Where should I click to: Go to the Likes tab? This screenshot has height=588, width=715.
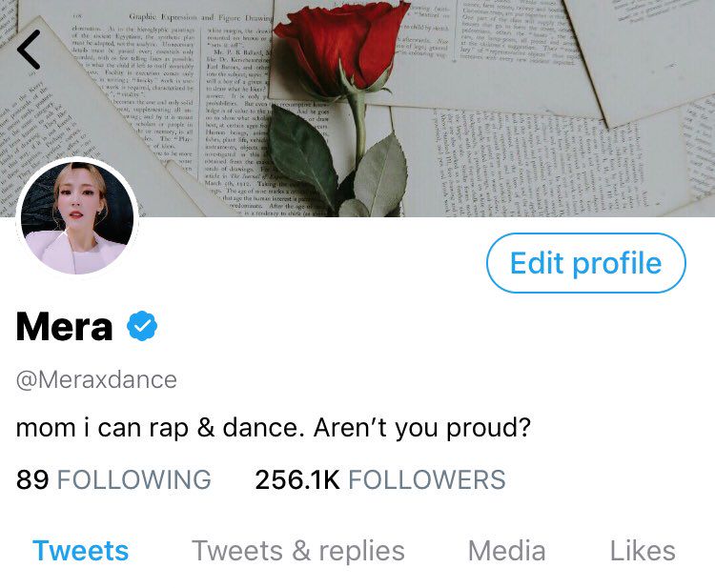643,551
